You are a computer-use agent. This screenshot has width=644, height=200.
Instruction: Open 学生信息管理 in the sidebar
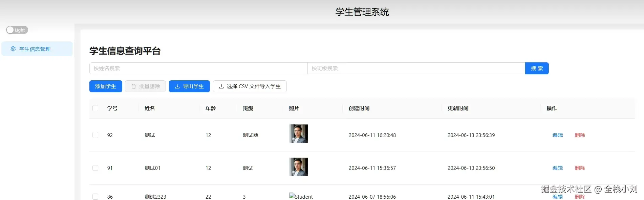37,49
